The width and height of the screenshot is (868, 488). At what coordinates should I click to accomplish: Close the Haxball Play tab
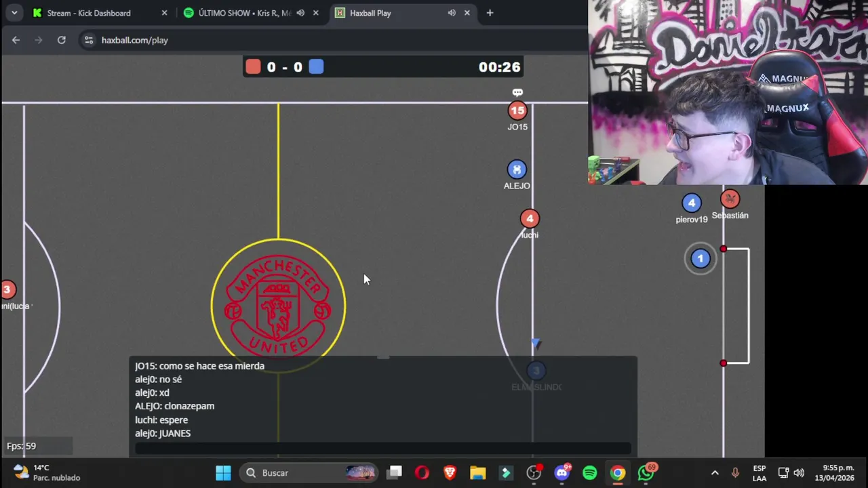point(467,13)
